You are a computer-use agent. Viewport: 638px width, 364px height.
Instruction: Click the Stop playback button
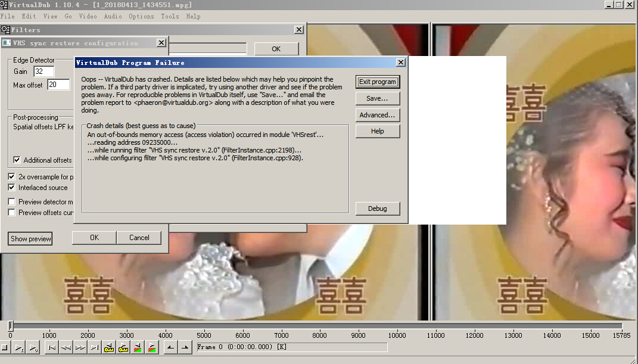[5, 348]
